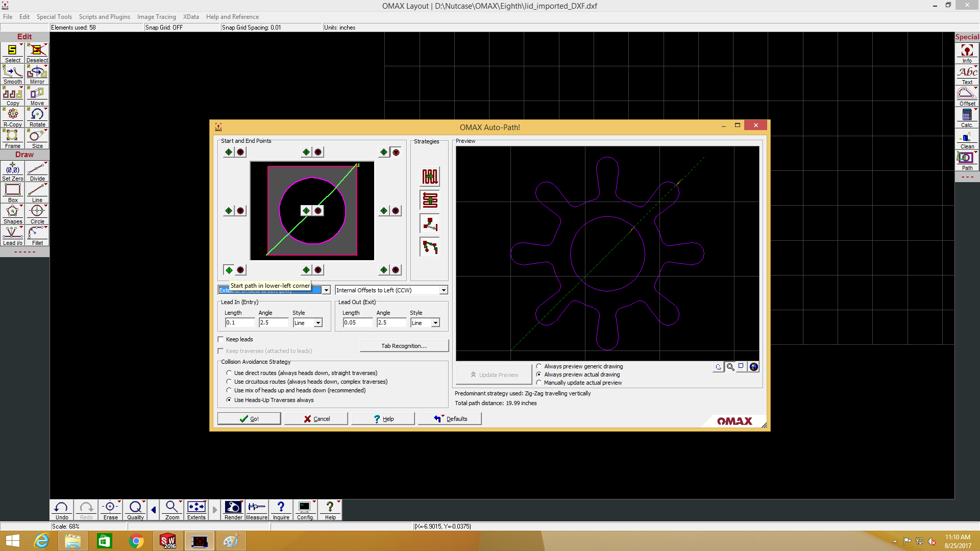The image size is (980, 551).
Task: Choose the Mirror tool
Action: (x=37, y=75)
